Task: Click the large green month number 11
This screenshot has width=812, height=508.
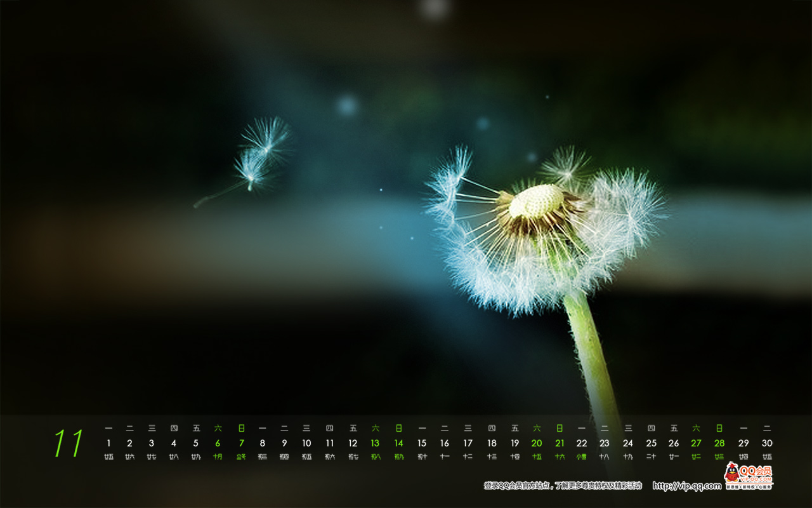Action: [69, 443]
